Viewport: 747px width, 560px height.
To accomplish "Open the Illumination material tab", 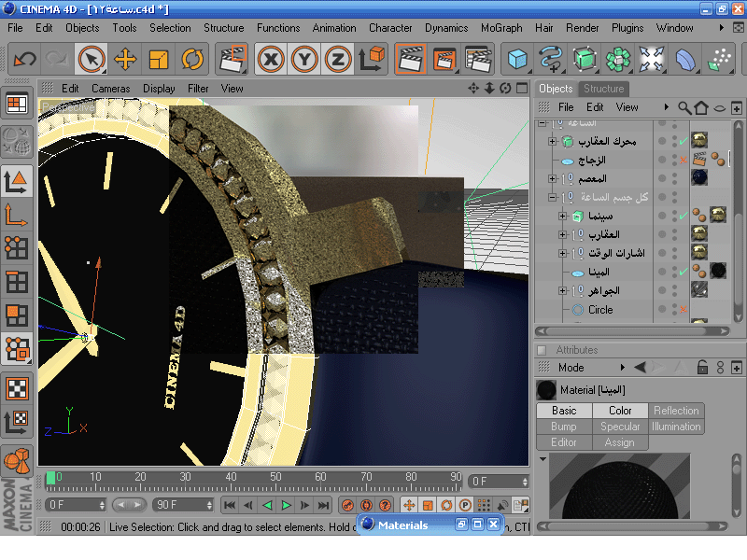I will (x=676, y=427).
